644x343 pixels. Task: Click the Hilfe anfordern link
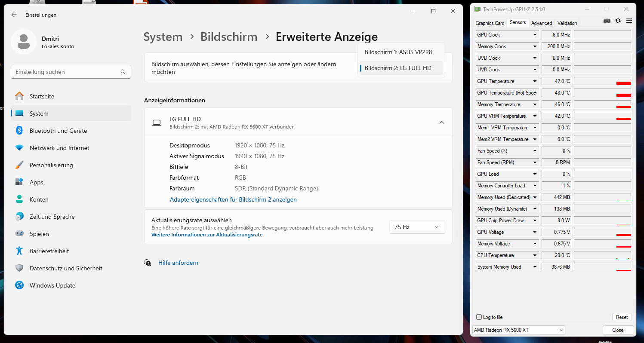click(x=178, y=263)
